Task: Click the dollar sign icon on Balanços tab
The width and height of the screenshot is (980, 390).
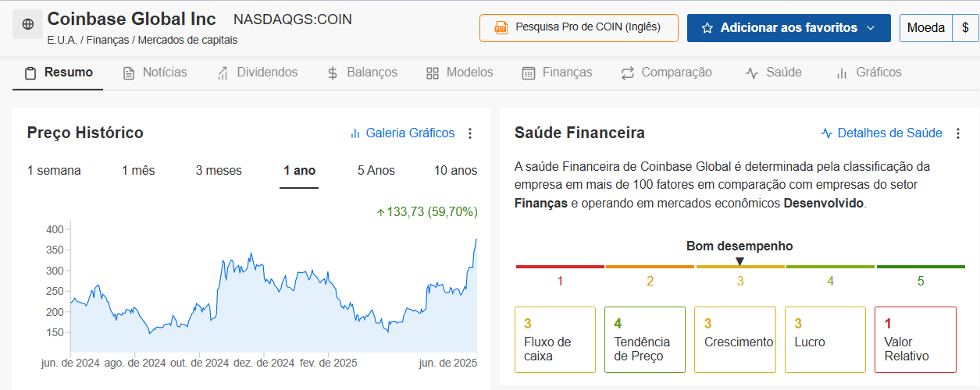Action: click(333, 73)
